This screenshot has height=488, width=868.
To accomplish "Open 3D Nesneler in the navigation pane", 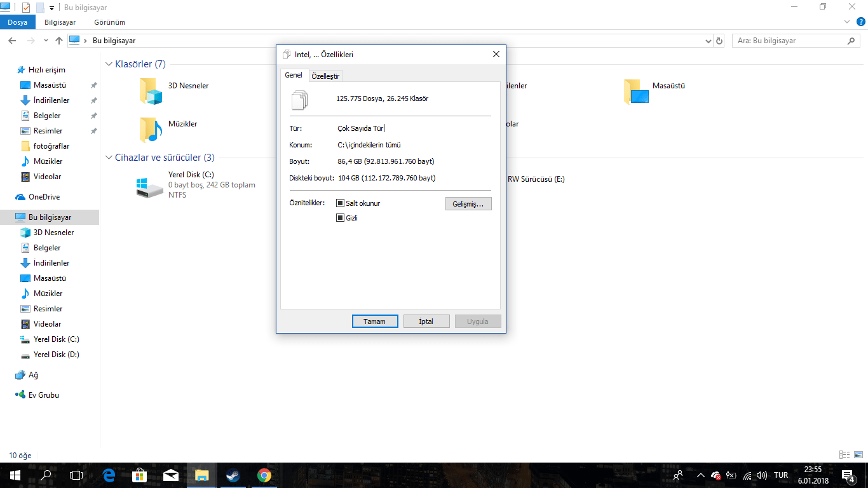I will [53, 233].
